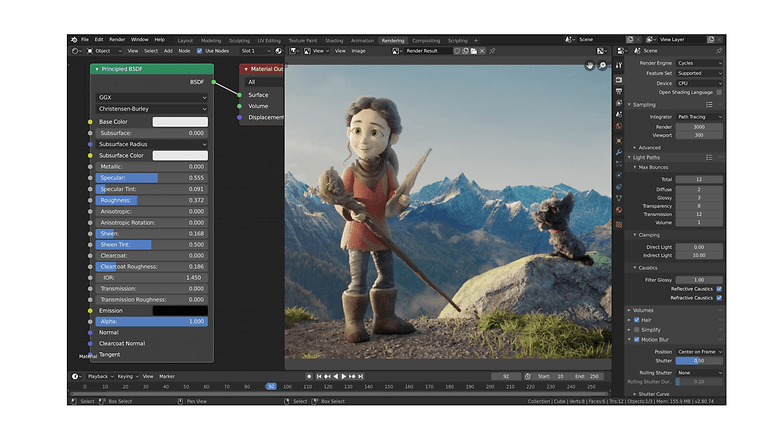The height and width of the screenshot is (440, 782).
Task: Open the Image menu in image editor
Action: 358,51
